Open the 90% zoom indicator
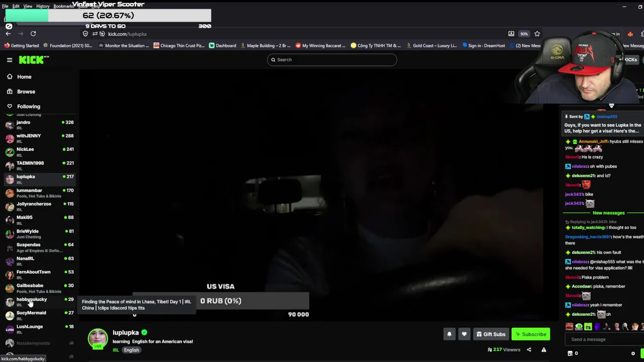This screenshot has height=362, width=644. [x=524, y=34]
